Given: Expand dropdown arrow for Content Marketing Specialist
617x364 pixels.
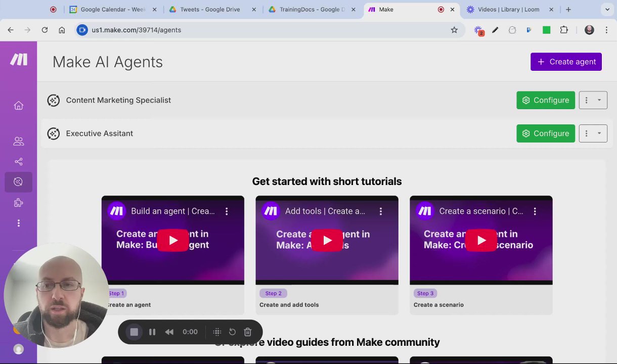Looking at the screenshot, I should coord(599,100).
